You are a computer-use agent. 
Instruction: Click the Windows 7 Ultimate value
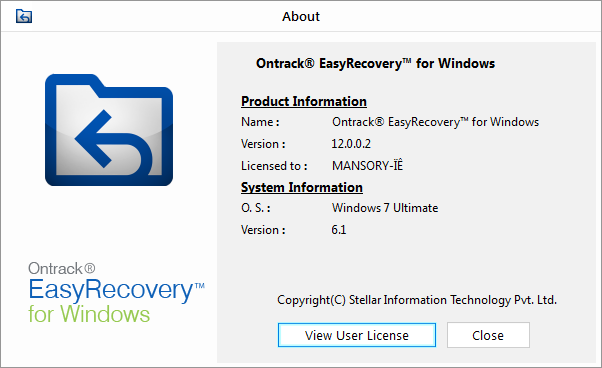coord(385,208)
